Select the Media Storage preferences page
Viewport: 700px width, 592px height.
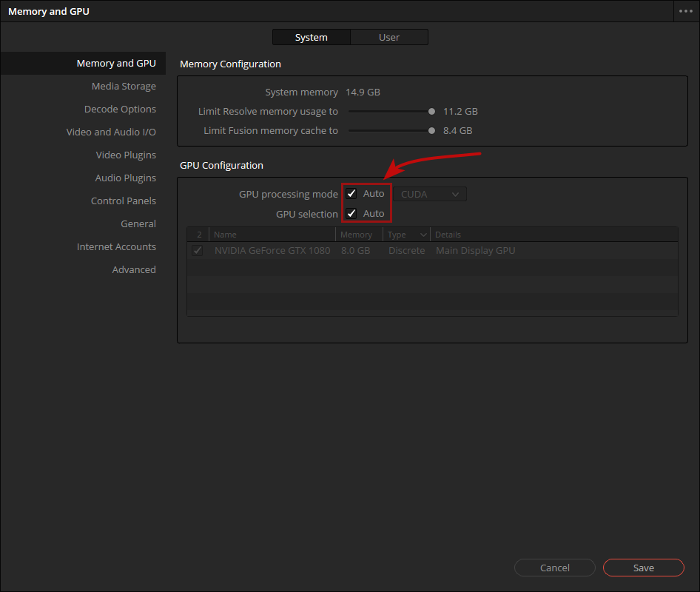point(124,86)
